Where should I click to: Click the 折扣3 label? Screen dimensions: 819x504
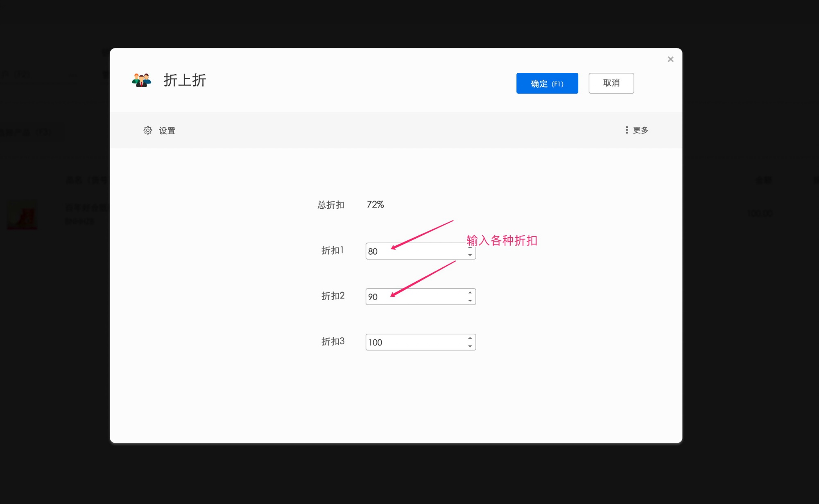(x=333, y=341)
